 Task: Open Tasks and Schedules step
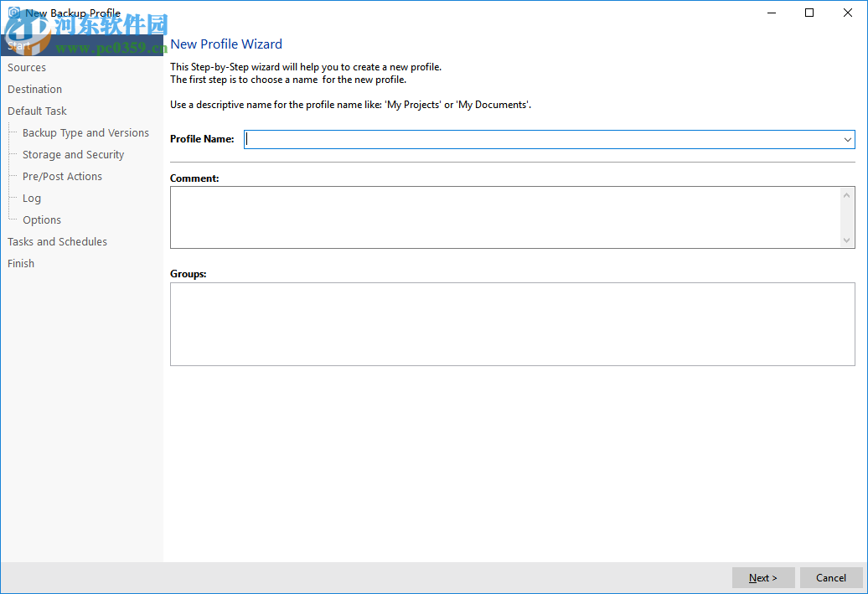(x=57, y=242)
